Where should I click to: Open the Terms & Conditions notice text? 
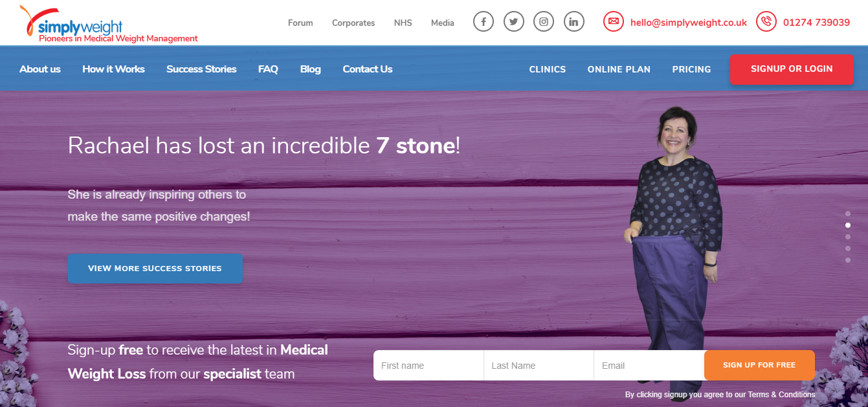[x=720, y=395]
